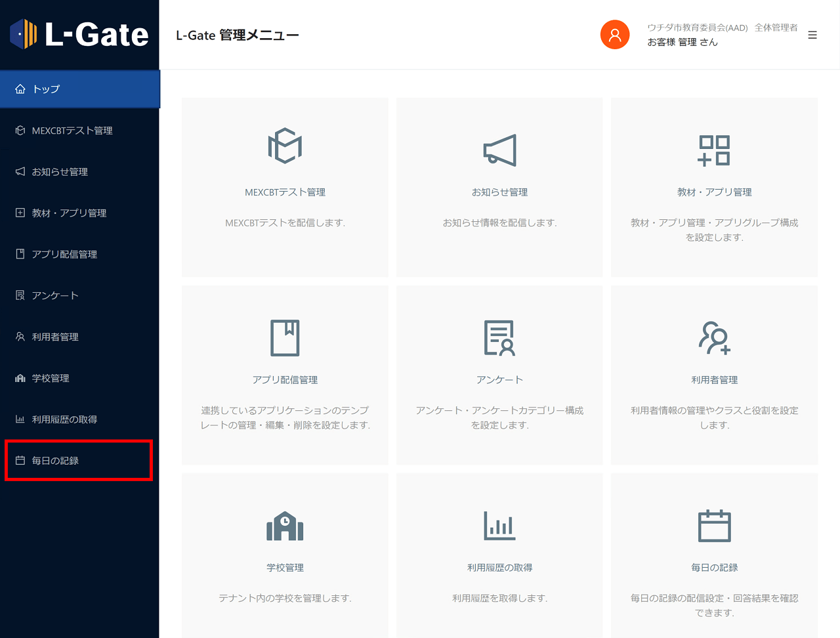The width and height of the screenshot is (840, 638).
Task: Select トップ in the sidebar
Action: (79, 89)
